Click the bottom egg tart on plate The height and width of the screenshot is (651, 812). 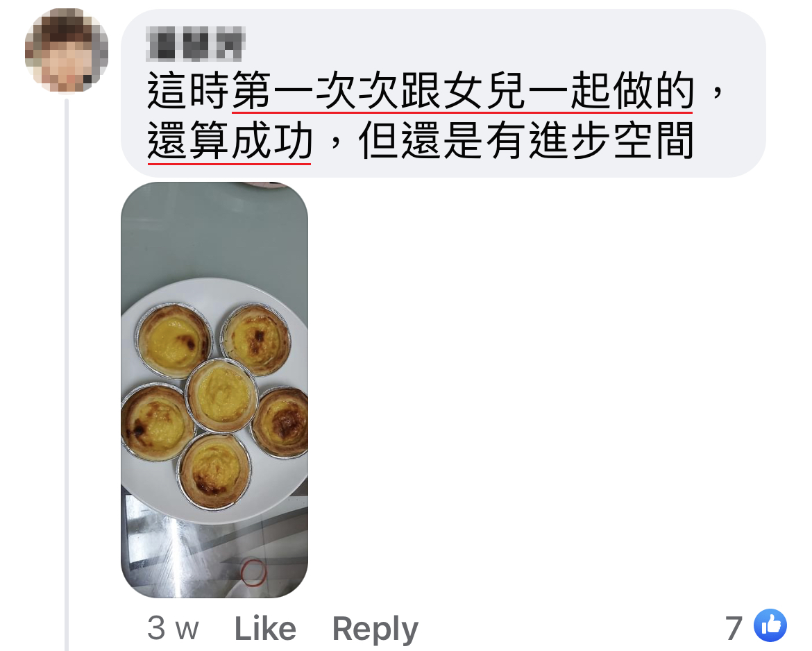click(214, 471)
